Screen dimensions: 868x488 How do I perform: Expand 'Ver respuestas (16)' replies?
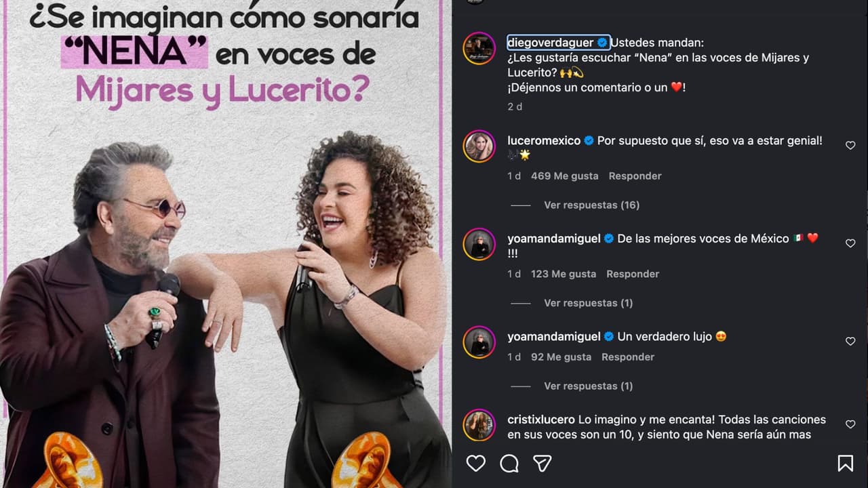(591, 205)
